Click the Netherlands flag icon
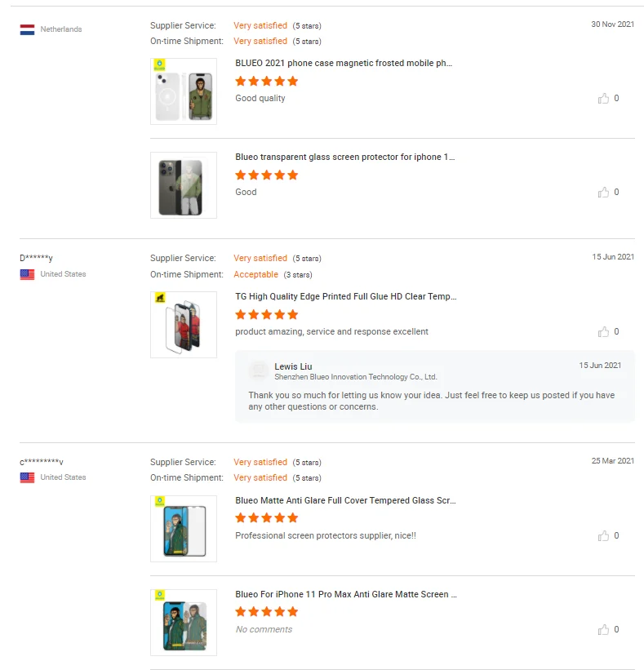644x670 pixels. [27, 29]
